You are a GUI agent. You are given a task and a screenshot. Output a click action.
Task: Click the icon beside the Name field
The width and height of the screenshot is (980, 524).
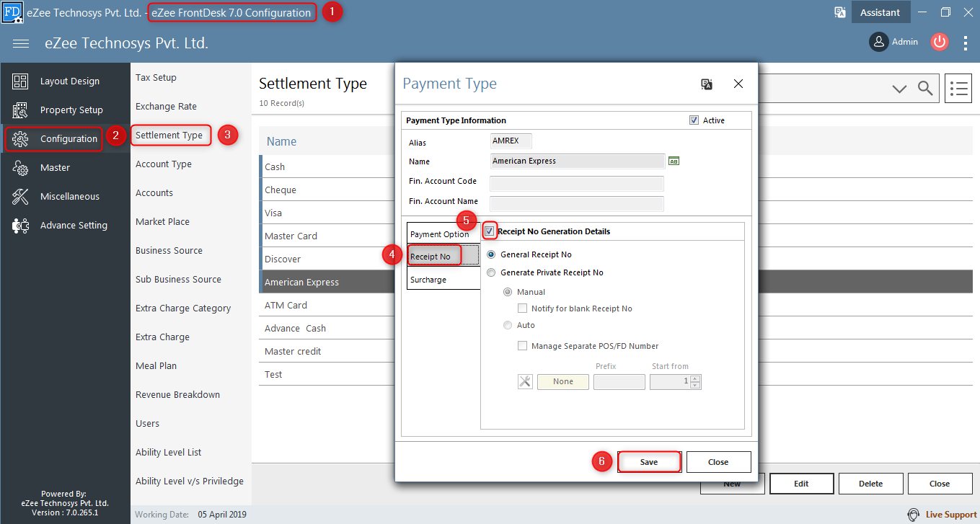click(x=674, y=161)
